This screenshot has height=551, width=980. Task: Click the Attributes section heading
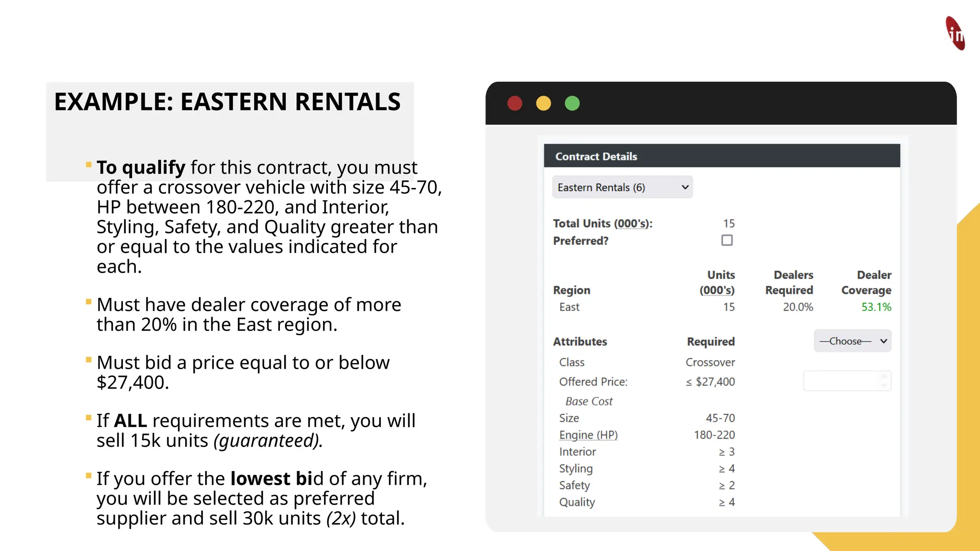(x=580, y=342)
